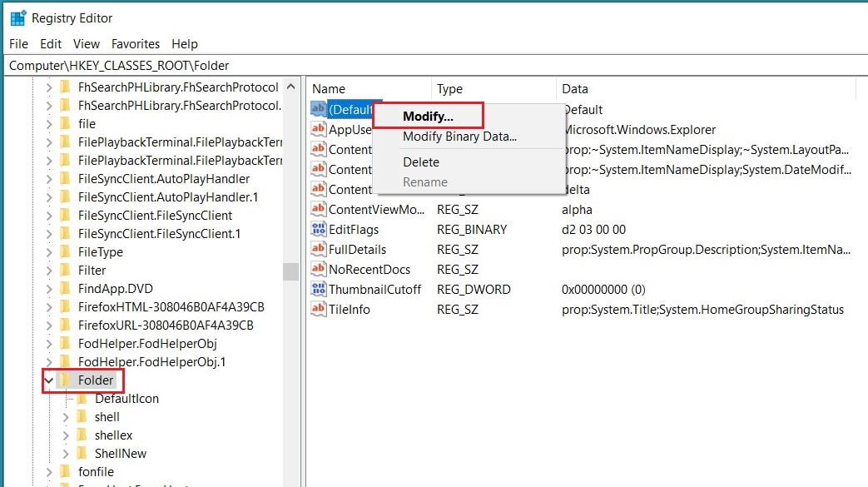Select Delete from the context menu
This screenshot has height=487, width=868.
point(421,162)
